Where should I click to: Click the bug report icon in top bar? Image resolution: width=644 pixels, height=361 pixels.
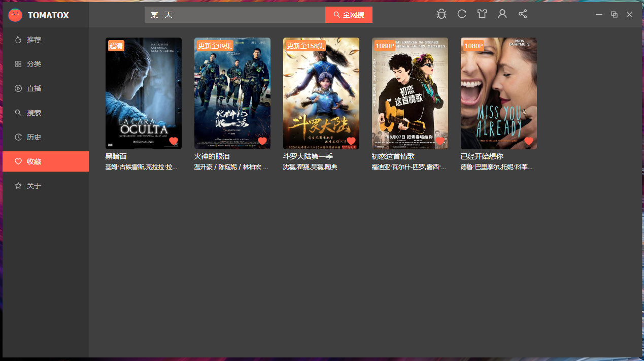click(442, 14)
